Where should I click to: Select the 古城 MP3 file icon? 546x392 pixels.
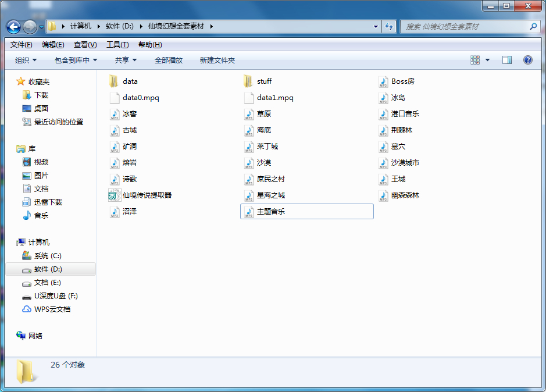point(115,130)
